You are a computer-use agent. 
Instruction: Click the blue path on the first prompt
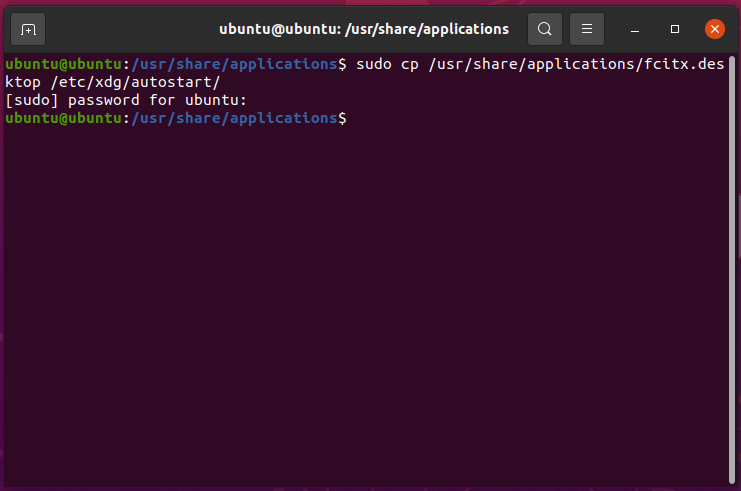234,64
